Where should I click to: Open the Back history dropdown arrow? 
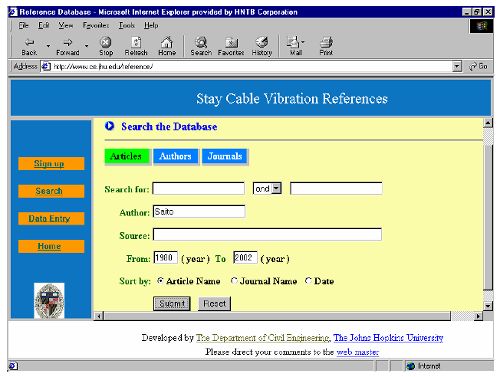pos(48,45)
